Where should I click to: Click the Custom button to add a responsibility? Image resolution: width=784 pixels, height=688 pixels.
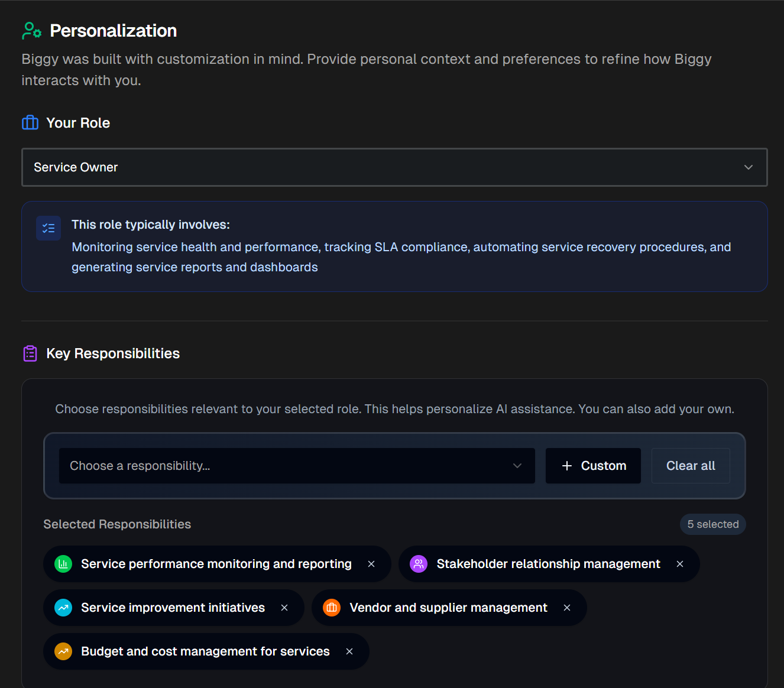[592, 466]
